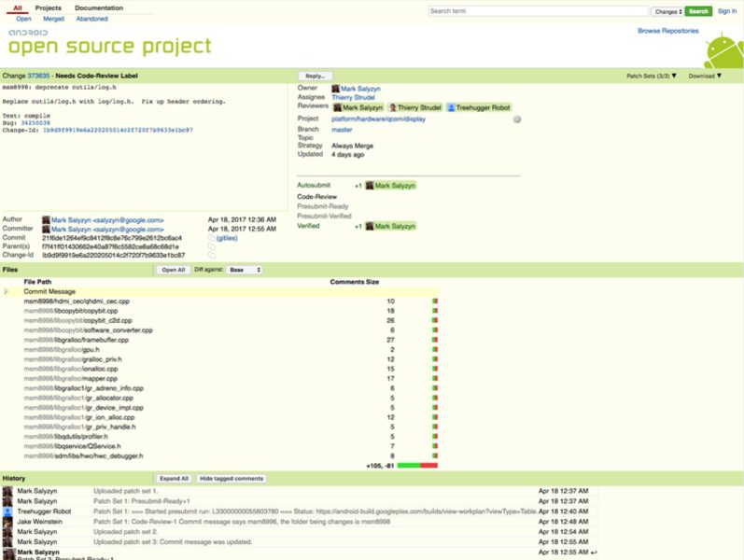Click Author row avatar icon
Image resolution: width=744 pixels, height=560 pixels.
[46, 219]
